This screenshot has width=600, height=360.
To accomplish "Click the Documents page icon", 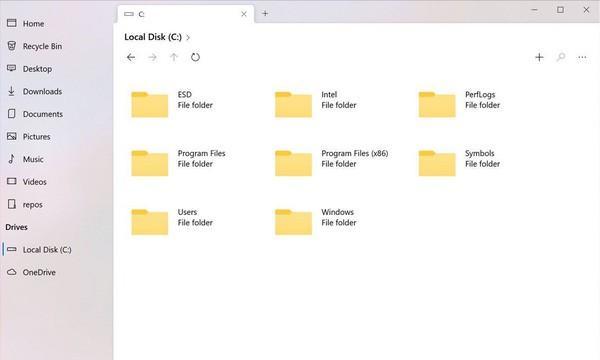I will coord(12,114).
